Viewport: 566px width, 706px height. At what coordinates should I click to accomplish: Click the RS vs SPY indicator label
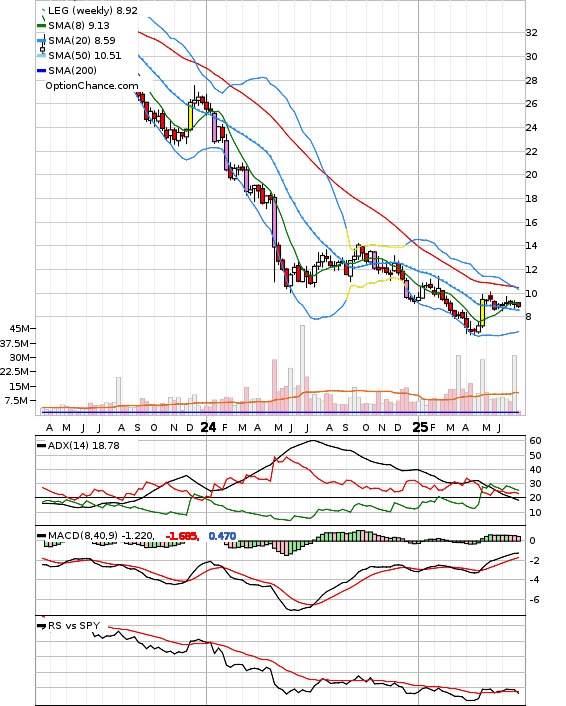tap(74, 625)
